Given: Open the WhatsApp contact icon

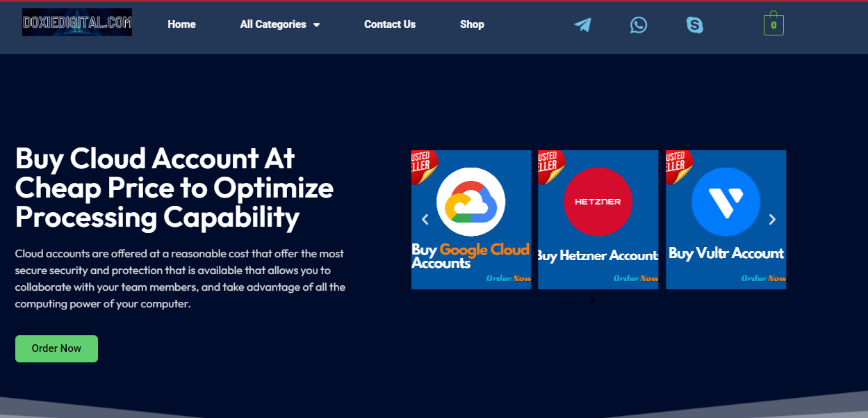Looking at the screenshot, I should click(639, 25).
